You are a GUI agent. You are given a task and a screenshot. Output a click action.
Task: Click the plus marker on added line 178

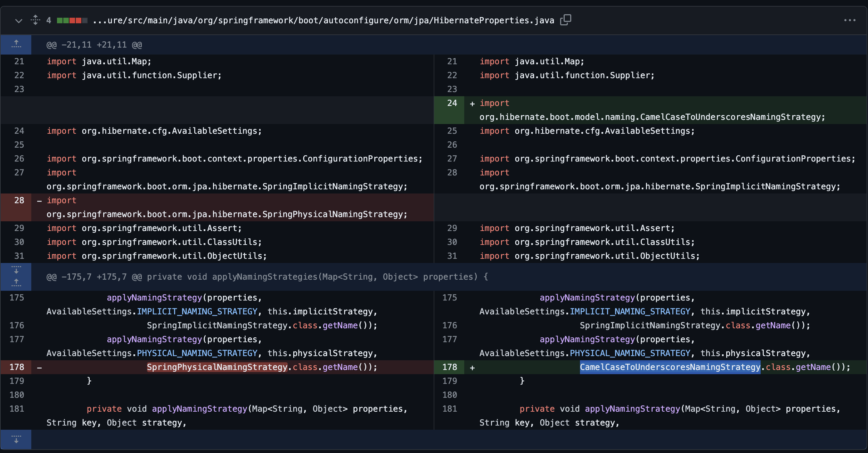tap(472, 368)
